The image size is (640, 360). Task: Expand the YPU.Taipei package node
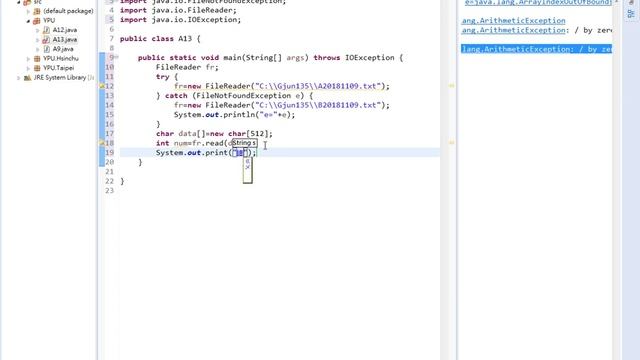coord(28,69)
